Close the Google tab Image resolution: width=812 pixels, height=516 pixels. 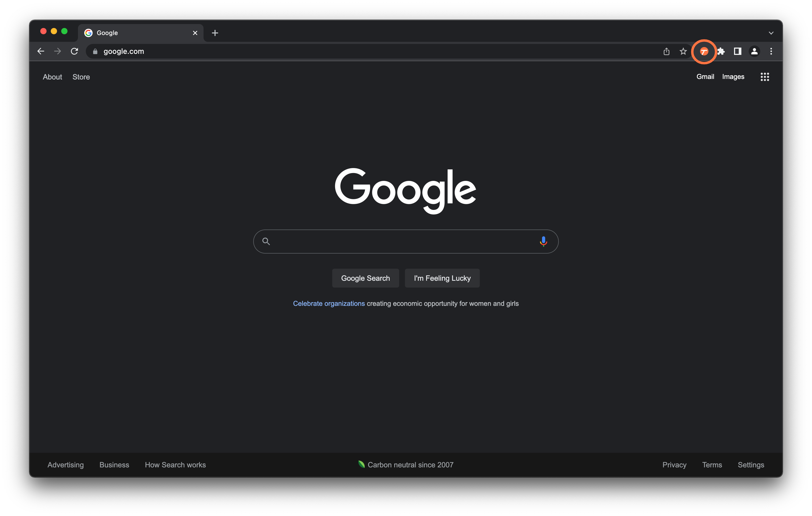click(195, 33)
